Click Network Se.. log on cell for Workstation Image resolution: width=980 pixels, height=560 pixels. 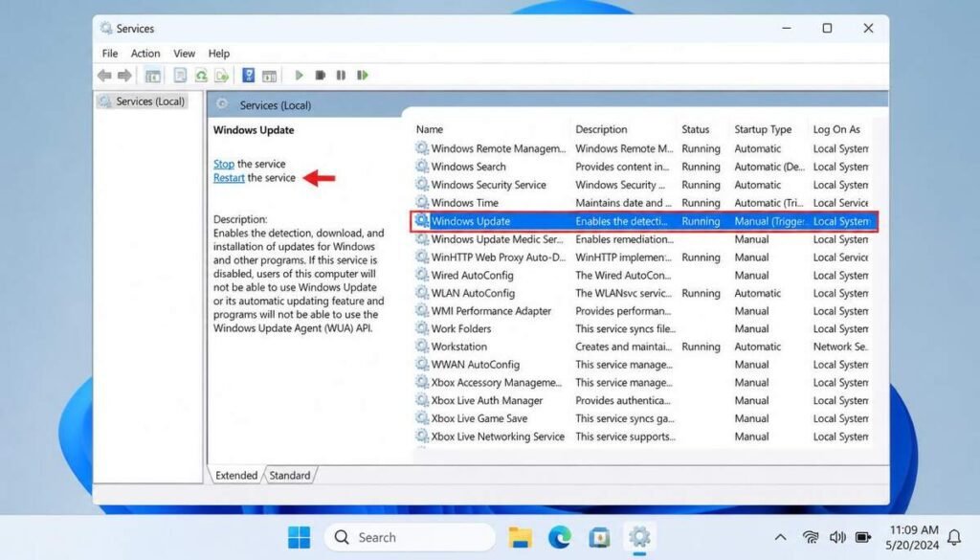[x=840, y=347]
